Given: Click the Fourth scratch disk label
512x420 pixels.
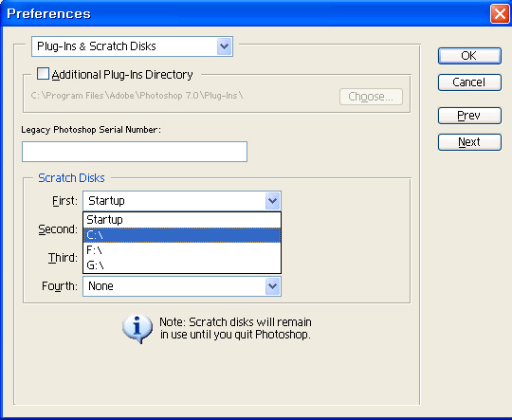Looking at the screenshot, I should tap(60, 286).
